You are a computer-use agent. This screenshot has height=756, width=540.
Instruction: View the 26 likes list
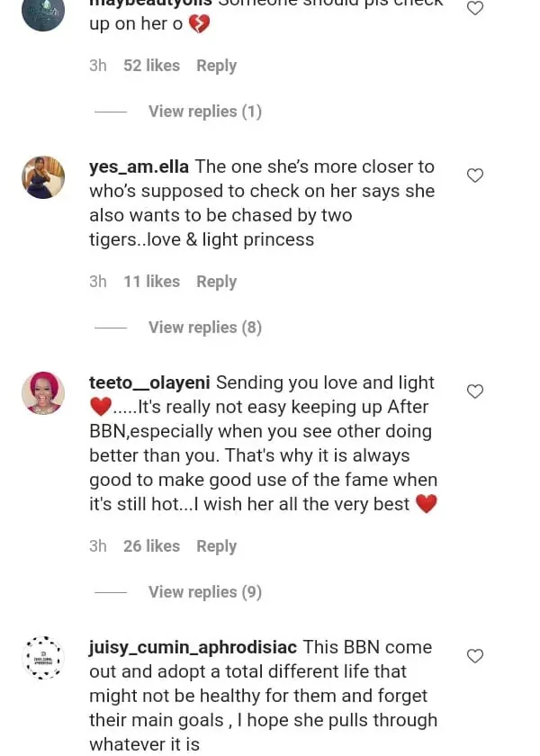point(151,546)
